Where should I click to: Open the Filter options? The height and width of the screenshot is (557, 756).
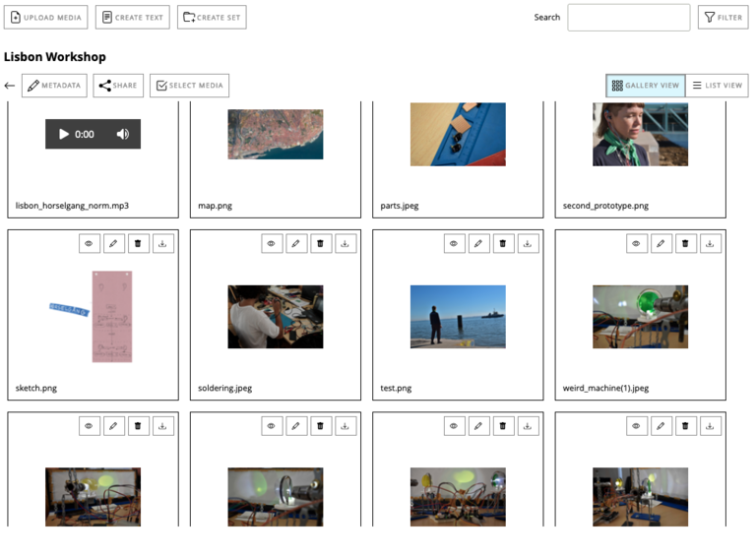(723, 17)
